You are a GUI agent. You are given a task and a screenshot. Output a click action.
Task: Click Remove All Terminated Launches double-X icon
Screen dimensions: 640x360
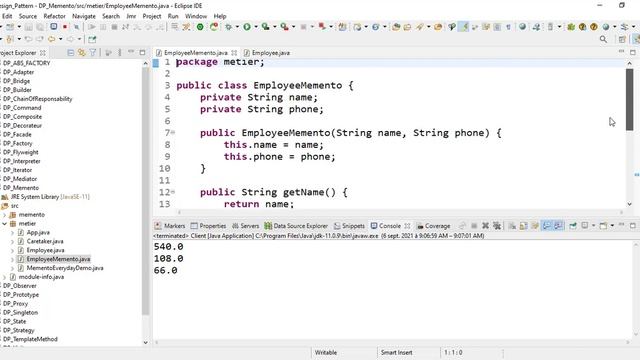[497, 226]
